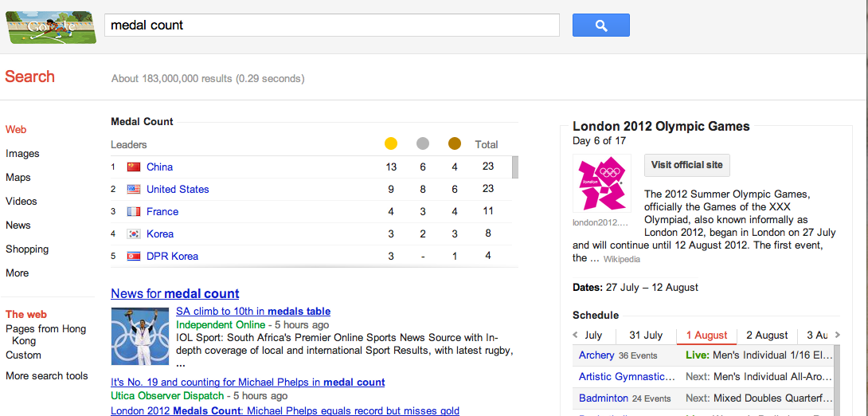The height and width of the screenshot is (416, 868).
Task: Open the SA climb to 10th article
Action: click(x=253, y=312)
